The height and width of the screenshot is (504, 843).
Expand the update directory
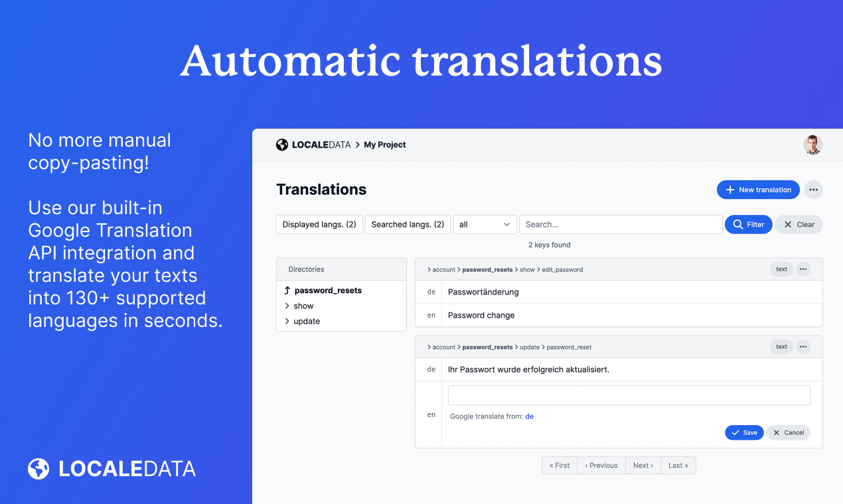point(302,321)
